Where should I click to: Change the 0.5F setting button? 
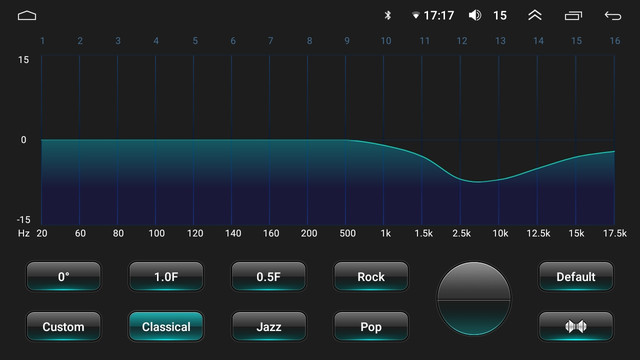269,276
